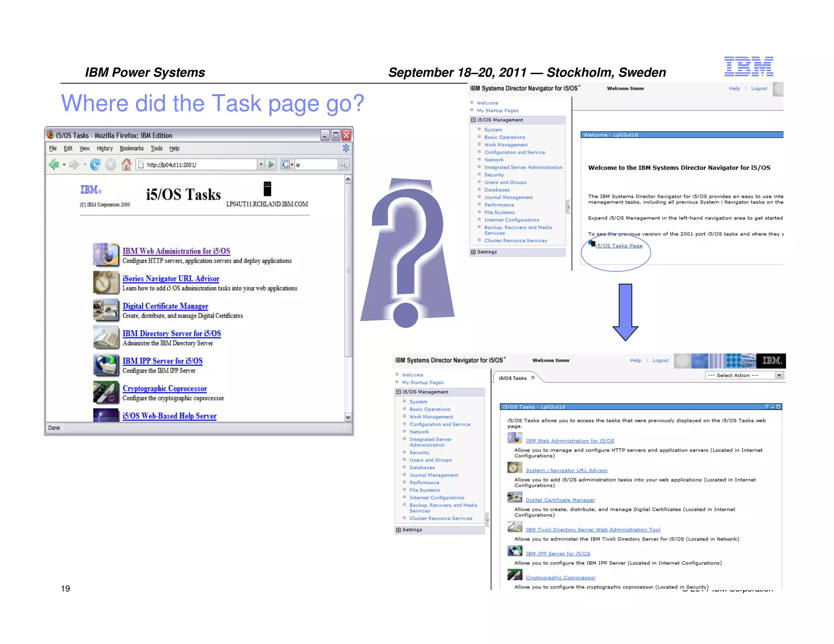Screen dimensions: 834x644
Task: Click Firefox vertical scrollbar down arrow
Action: (348, 417)
